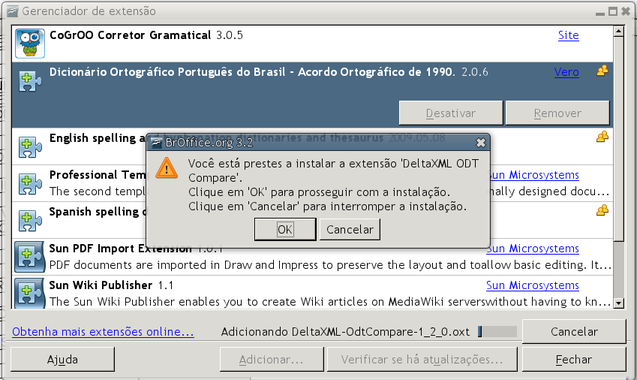The height and width of the screenshot is (380, 637).
Task: Click the installation progress bar
Action: [497, 332]
